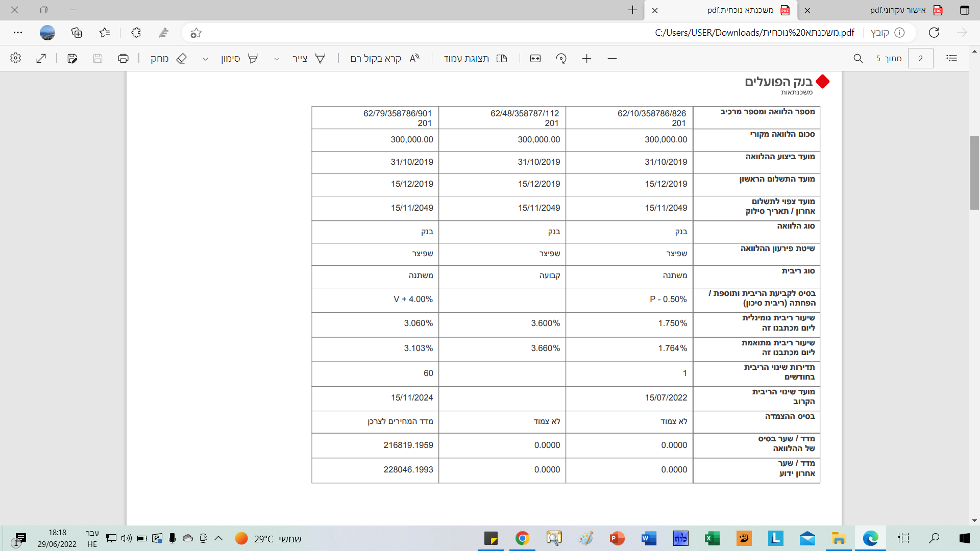Open Excel from the Windows taskbar
Image resolution: width=980 pixels, height=551 pixels.
pos(712,538)
